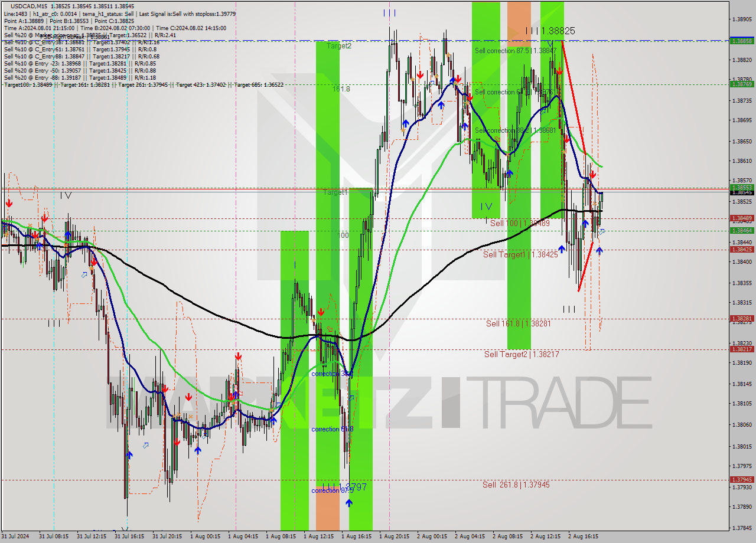Click the '31 Jul 2024' time axis label
756x543 pixels.
[16, 537]
